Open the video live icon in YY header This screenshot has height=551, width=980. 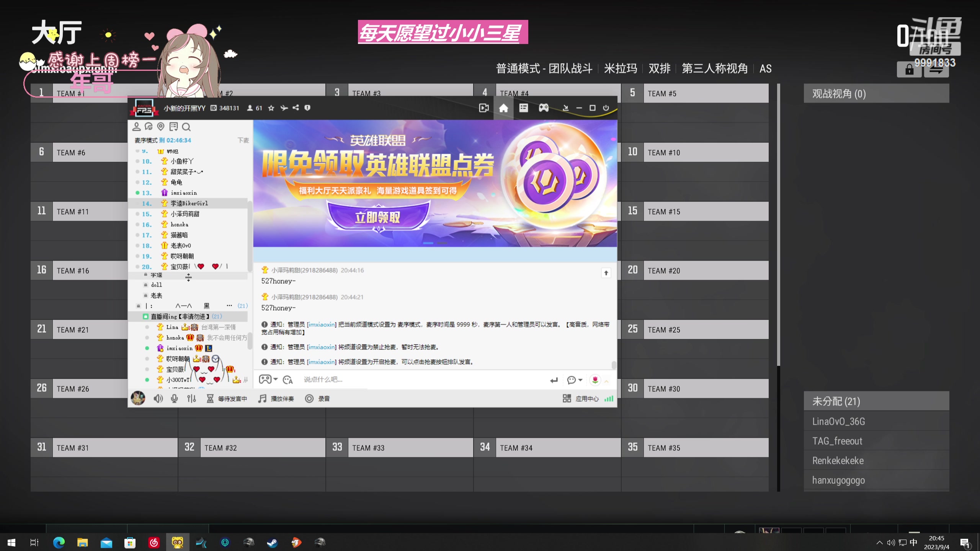click(484, 108)
